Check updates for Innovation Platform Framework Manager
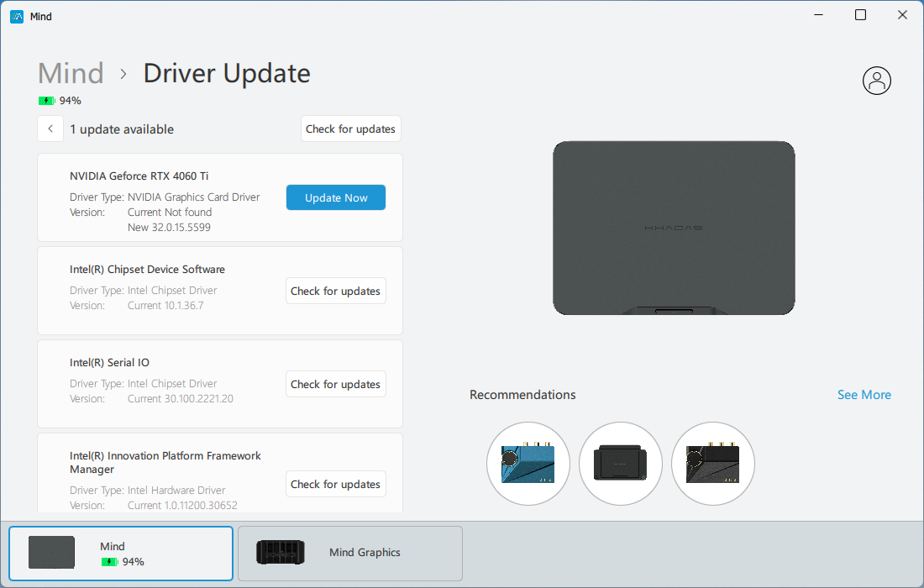Viewport: 924px width, 588px height. pos(336,484)
